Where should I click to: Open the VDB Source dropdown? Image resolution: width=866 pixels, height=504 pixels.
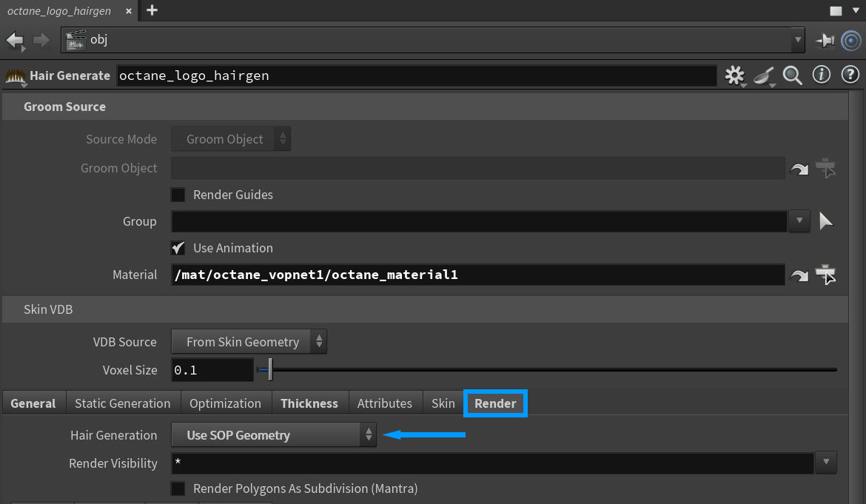pyautogui.click(x=249, y=342)
